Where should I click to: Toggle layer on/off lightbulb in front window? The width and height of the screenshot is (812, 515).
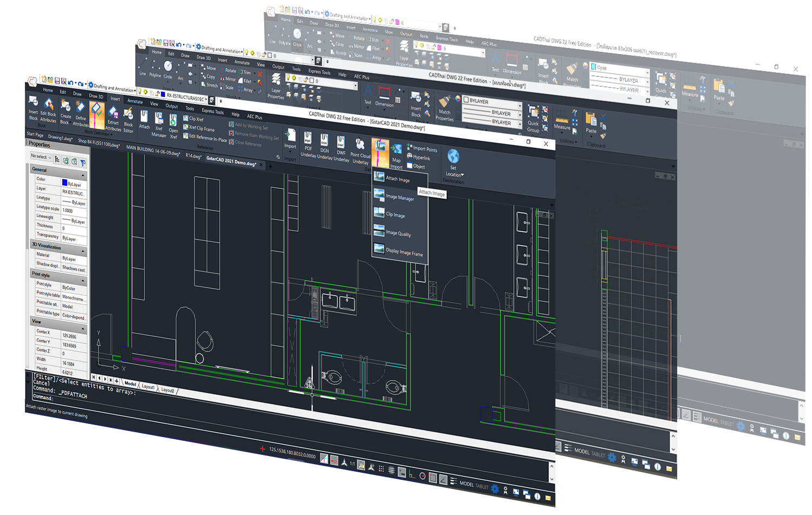139,92
